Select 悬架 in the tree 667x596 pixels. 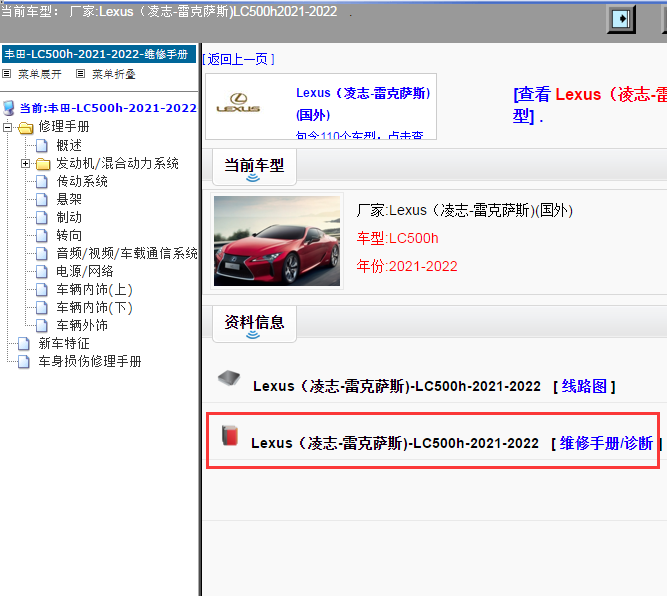[x=69, y=200]
